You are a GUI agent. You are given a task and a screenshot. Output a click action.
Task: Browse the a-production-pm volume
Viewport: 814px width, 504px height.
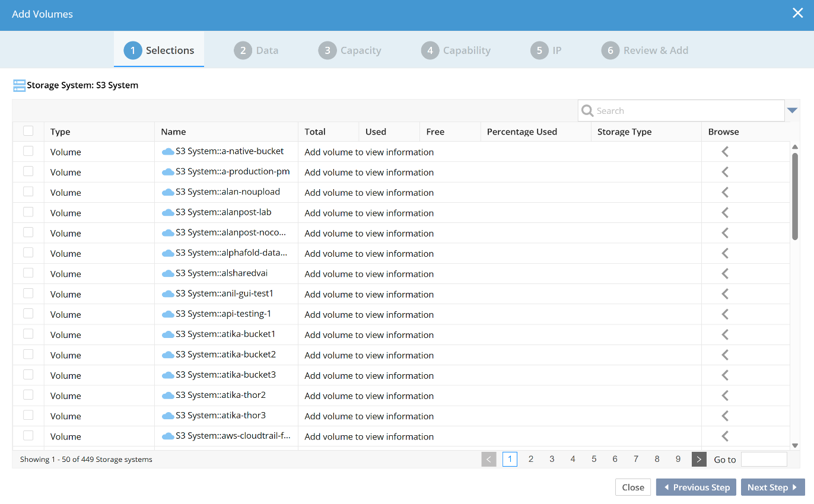pyautogui.click(x=724, y=172)
